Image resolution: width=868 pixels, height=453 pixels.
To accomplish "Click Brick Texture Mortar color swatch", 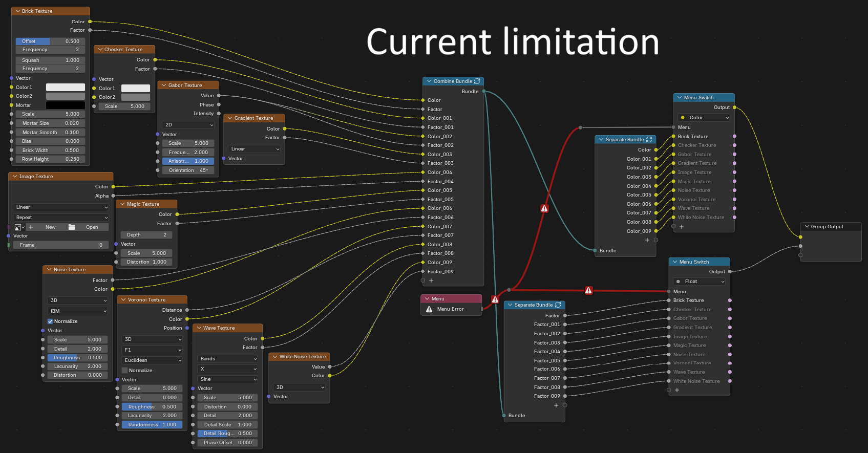I will 66,105.
